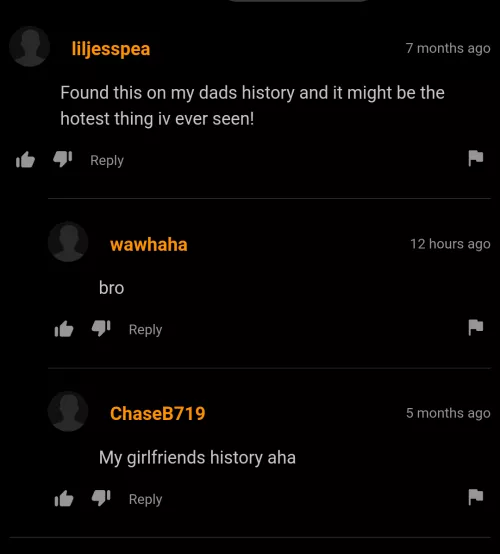Select the '7 months ago' timestamp
The width and height of the screenshot is (500, 554).
coord(448,48)
